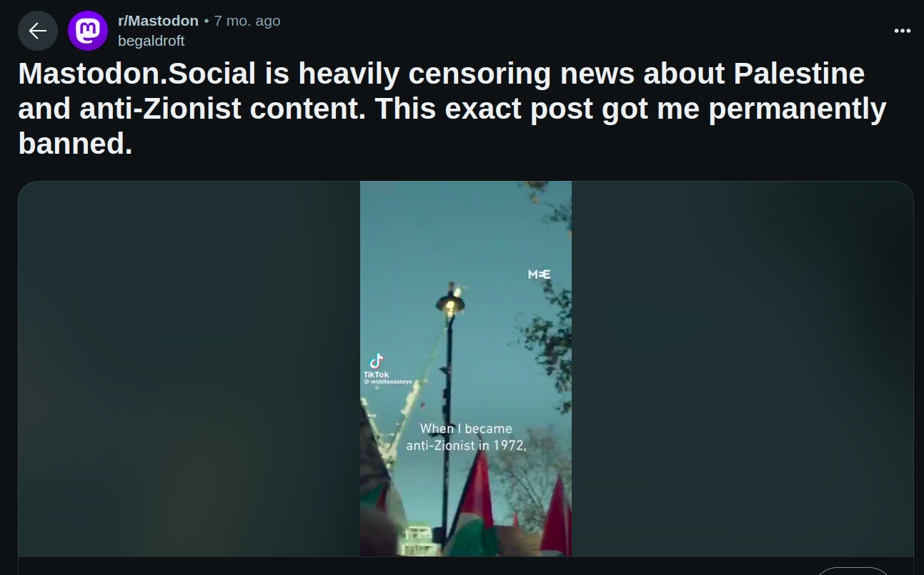Click the "7 mo. ago" timestamp
This screenshot has width=924, height=575.
point(247,21)
